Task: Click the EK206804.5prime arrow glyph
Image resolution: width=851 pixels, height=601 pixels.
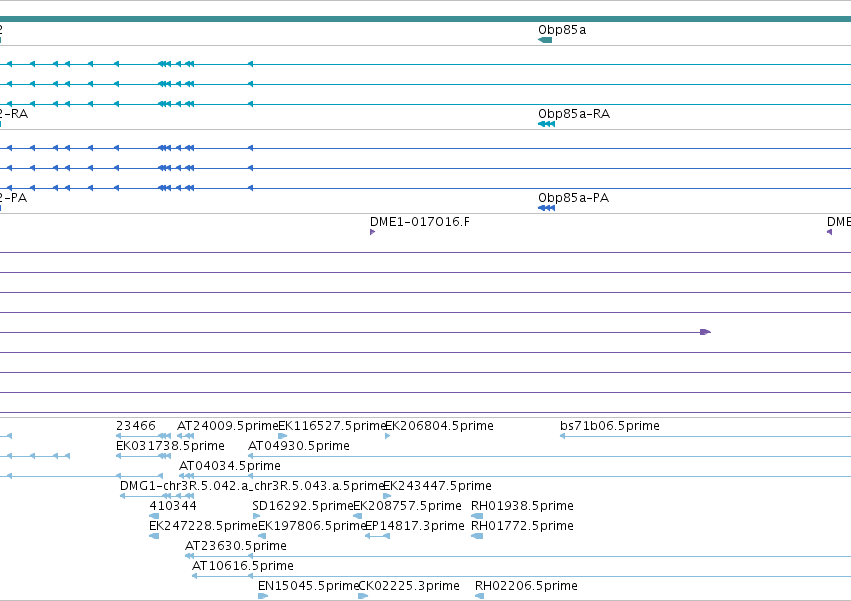Action: click(388, 436)
